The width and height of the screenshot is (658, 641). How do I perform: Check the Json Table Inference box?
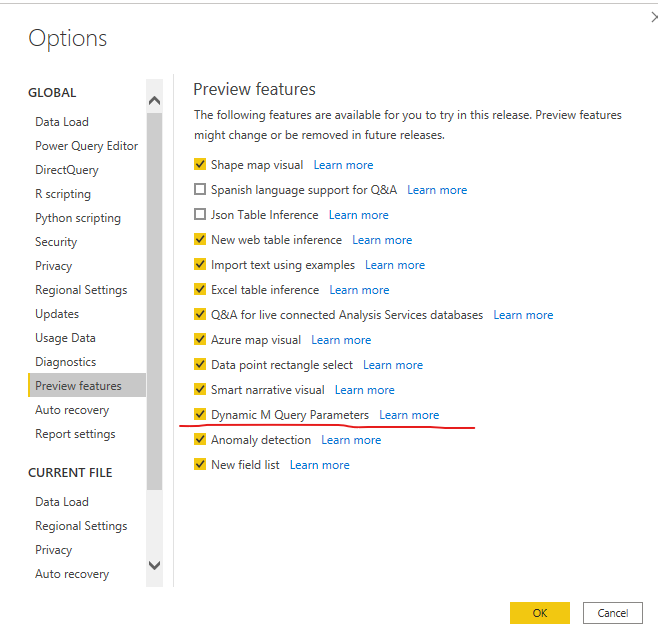pos(200,214)
